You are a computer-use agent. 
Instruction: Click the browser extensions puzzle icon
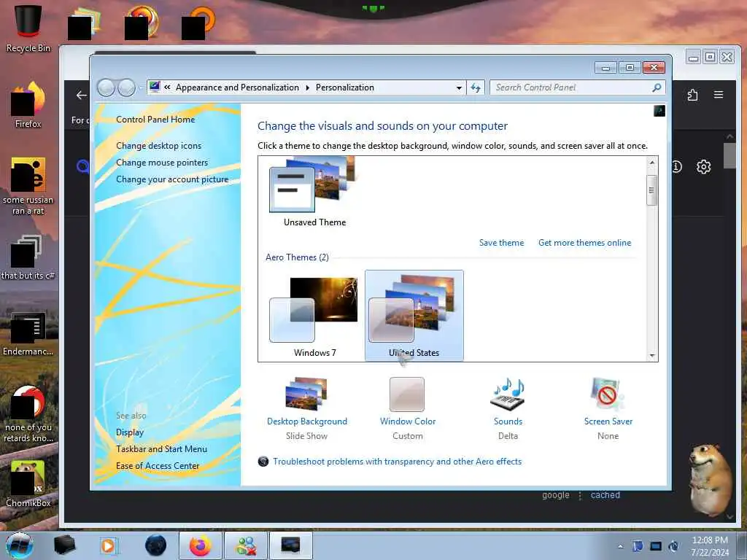click(693, 95)
